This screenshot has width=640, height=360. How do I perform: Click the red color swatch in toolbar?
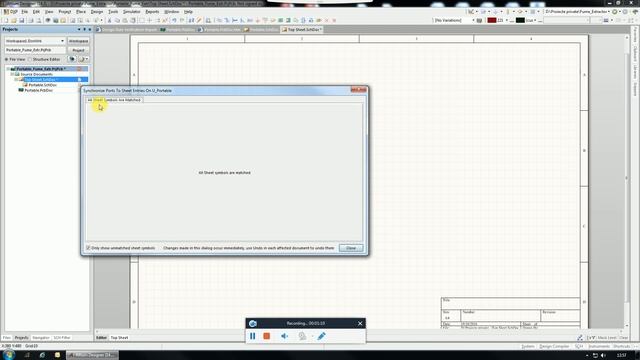(x=491, y=20)
